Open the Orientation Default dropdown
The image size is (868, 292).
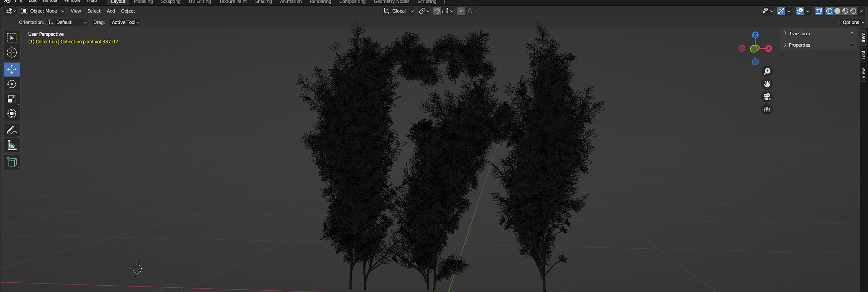coord(67,22)
